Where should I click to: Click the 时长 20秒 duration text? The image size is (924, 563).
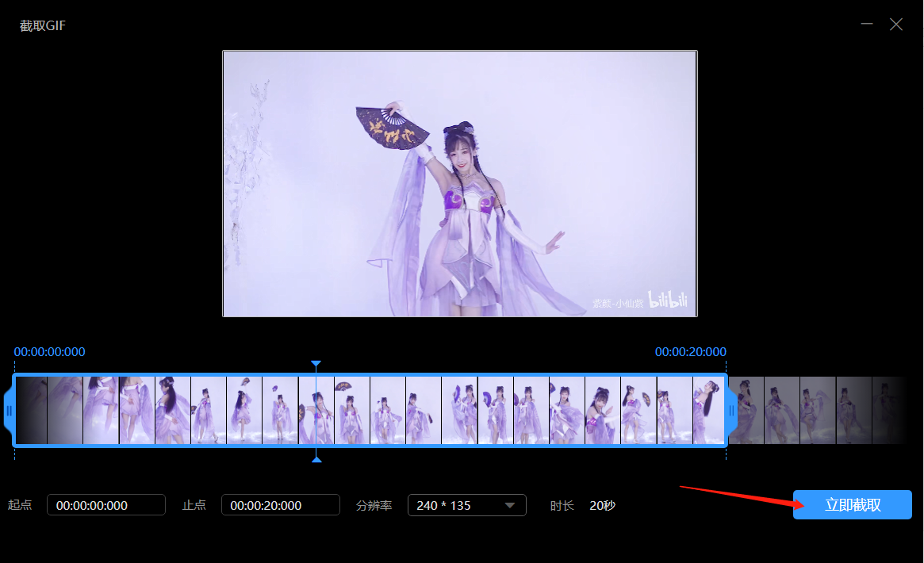coord(583,505)
